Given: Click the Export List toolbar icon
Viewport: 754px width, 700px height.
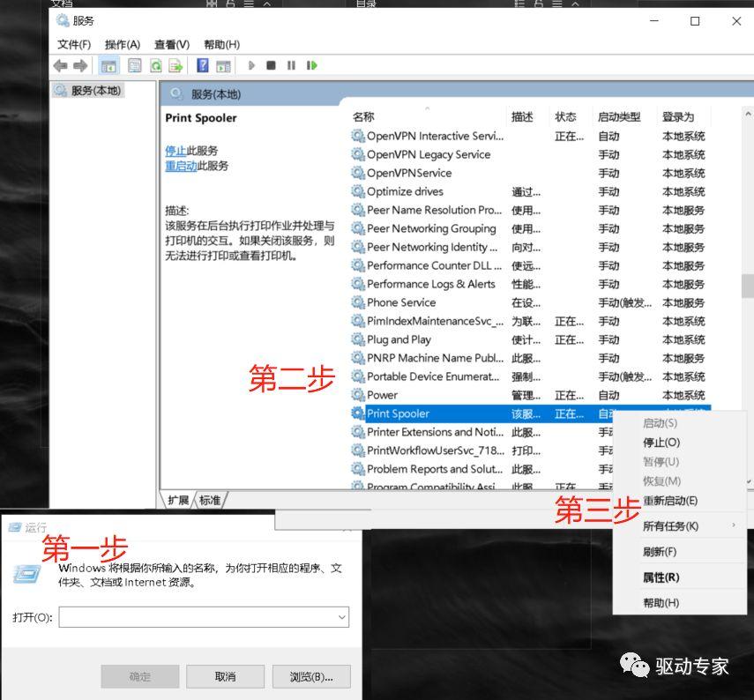Looking at the screenshot, I should 175,65.
